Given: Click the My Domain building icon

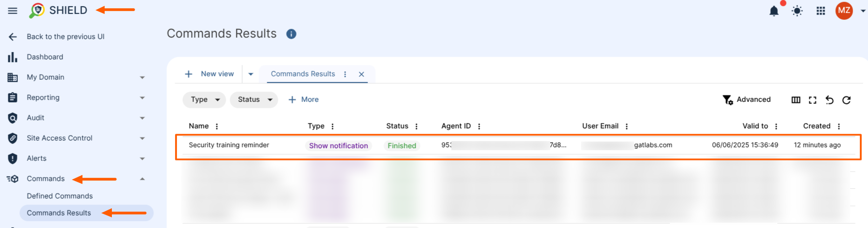Looking at the screenshot, I should pyautogui.click(x=13, y=77).
